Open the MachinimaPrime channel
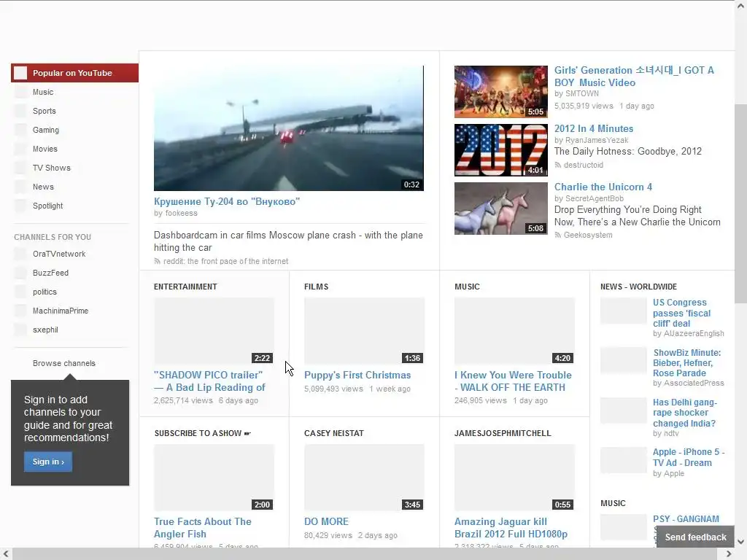747x560 pixels. pyautogui.click(x=61, y=311)
